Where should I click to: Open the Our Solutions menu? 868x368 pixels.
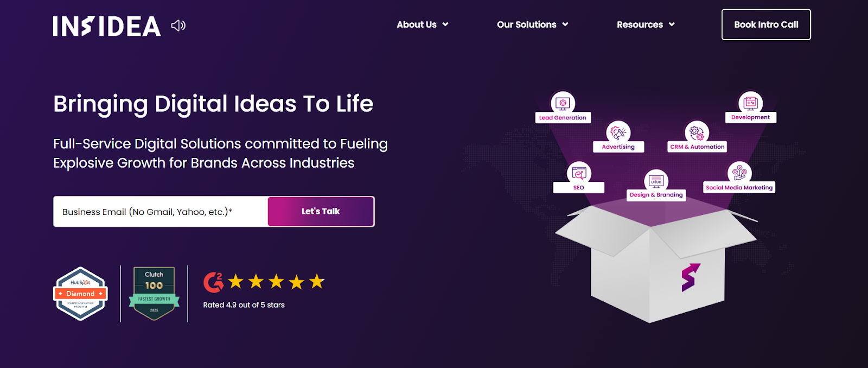(x=526, y=24)
